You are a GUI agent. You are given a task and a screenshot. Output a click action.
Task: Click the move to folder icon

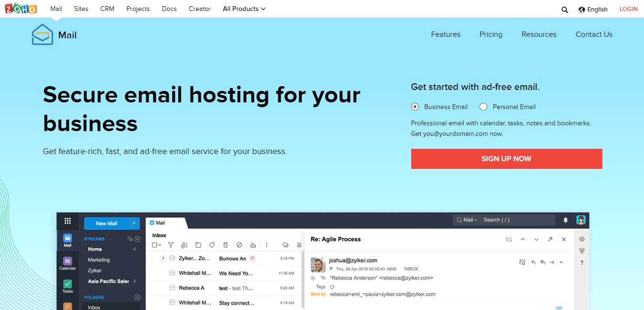coord(198,245)
